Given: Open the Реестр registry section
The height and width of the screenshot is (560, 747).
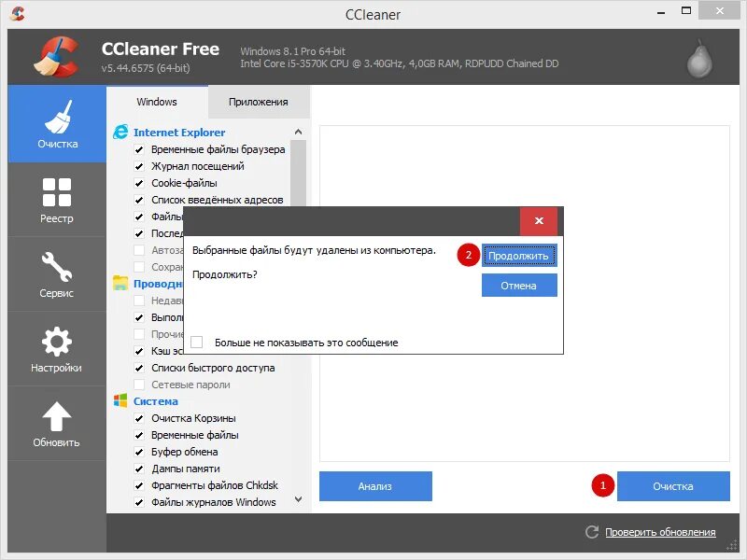Looking at the screenshot, I should [57, 200].
